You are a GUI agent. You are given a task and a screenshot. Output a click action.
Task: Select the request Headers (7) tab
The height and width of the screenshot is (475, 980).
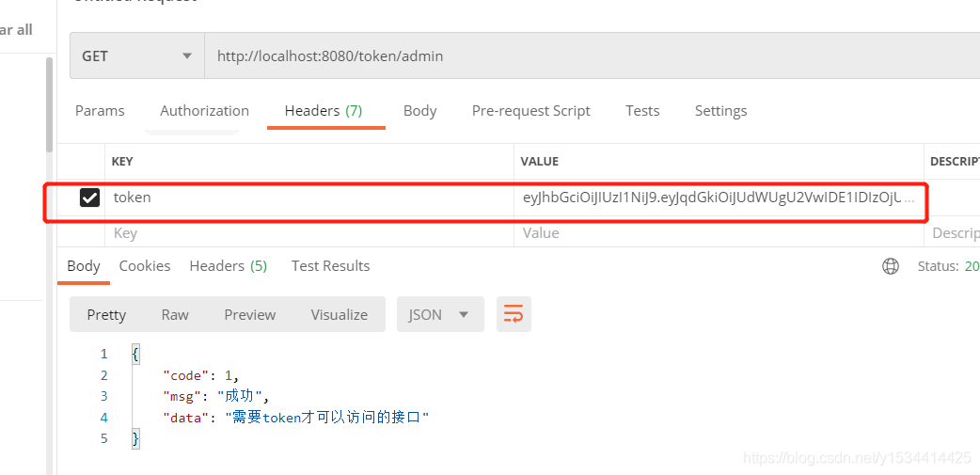click(x=324, y=111)
